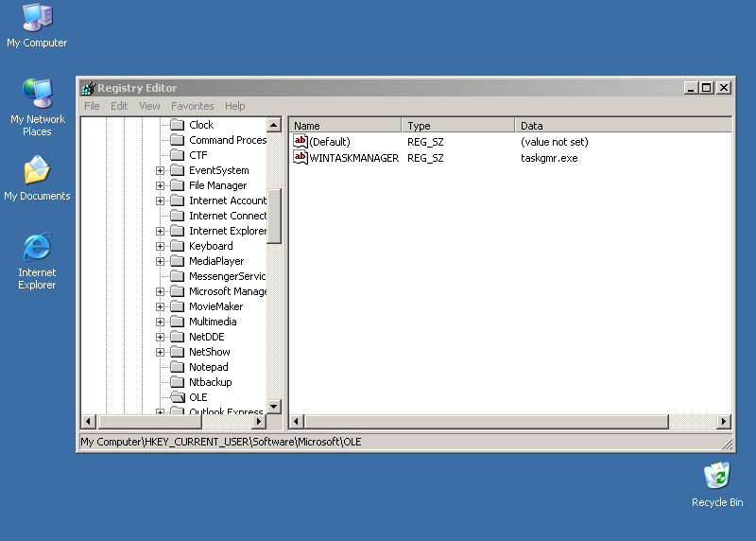
Task: Select the NetShow key label
Action: [209, 352]
